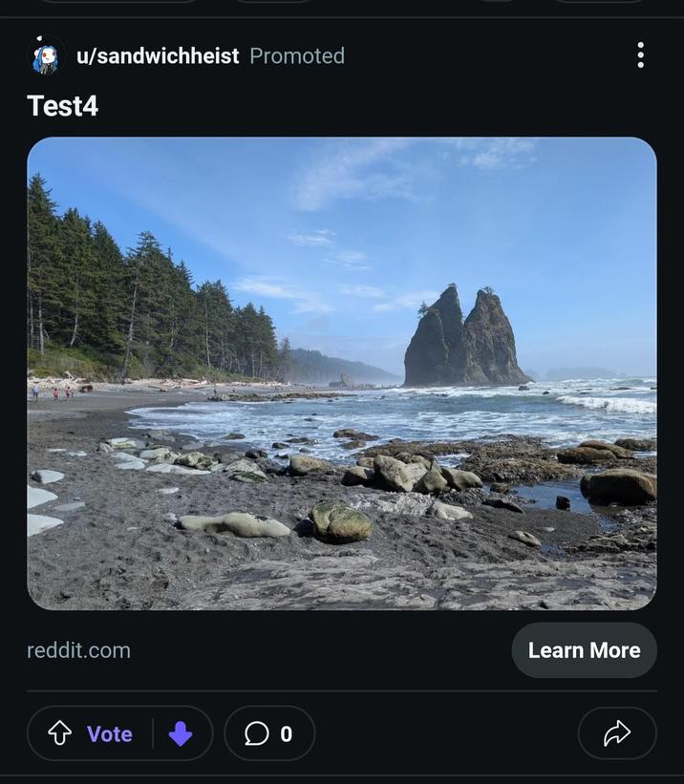This screenshot has width=684, height=784.
Task: Select the share icon on the bottom right
Action: [617, 733]
